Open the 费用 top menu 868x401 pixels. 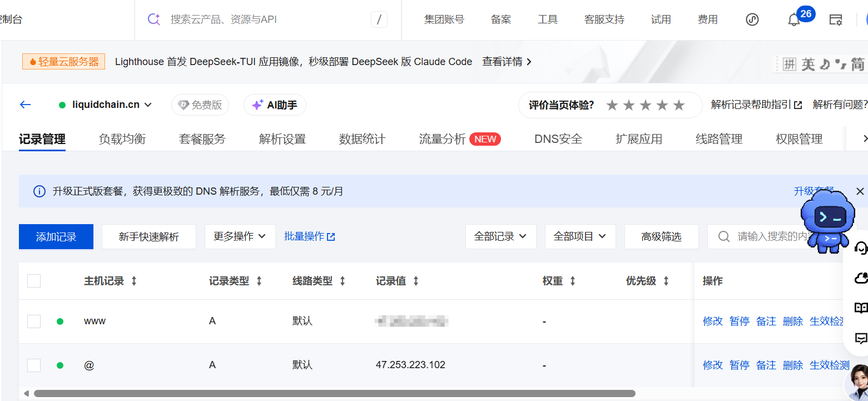[x=708, y=19]
